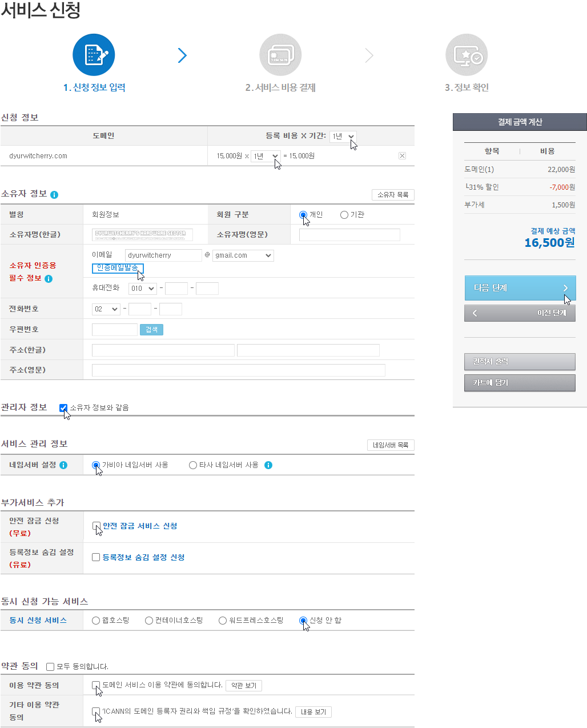Click the 다음 단계 button
Viewport: 587px width, 728px height.
pyautogui.click(x=519, y=288)
